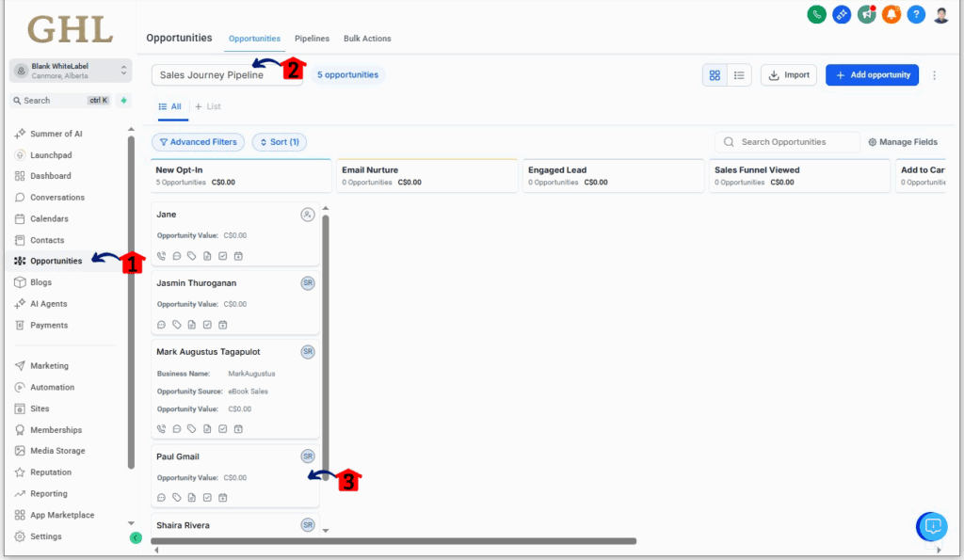This screenshot has height=560, width=964.
Task: Open the blue chat support widget
Action: click(x=932, y=526)
